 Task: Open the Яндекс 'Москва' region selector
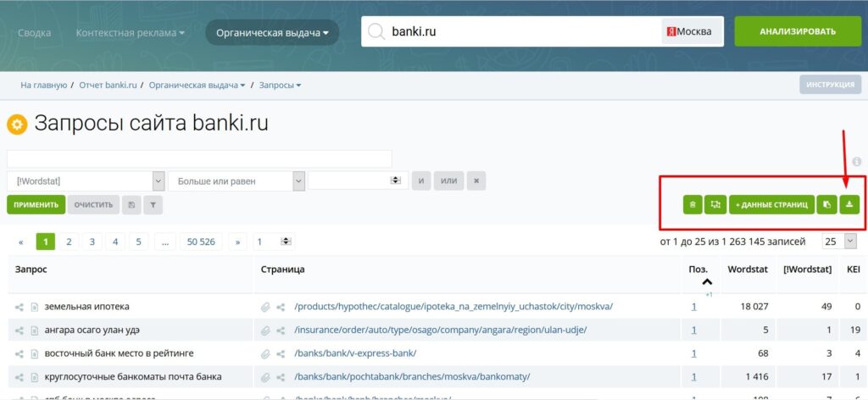click(692, 31)
